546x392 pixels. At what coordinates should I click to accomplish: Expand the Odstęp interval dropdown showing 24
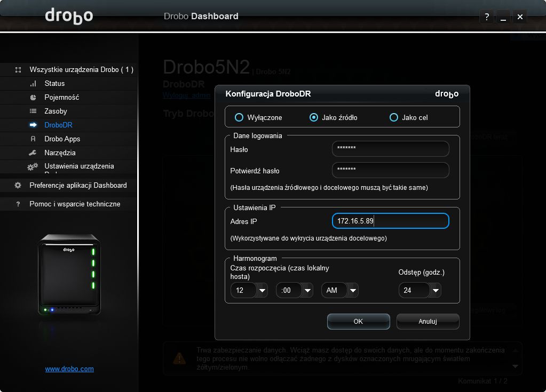point(420,290)
